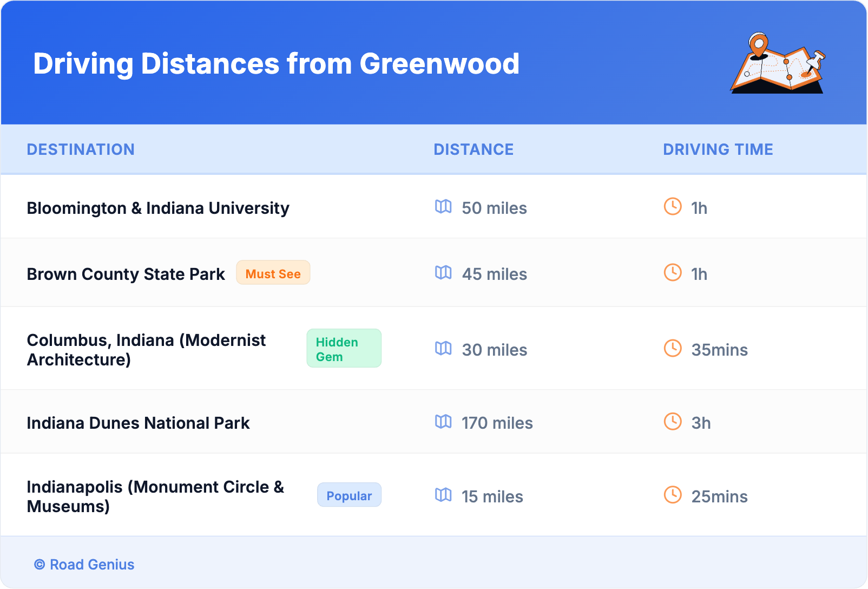Click the Must See badge

click(x=273, y=273)
